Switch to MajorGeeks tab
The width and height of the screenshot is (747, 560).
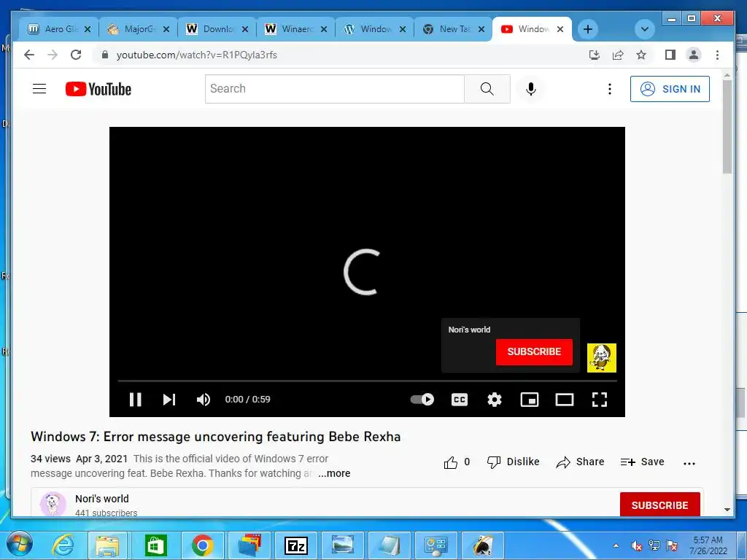click(x=138, y=29)
